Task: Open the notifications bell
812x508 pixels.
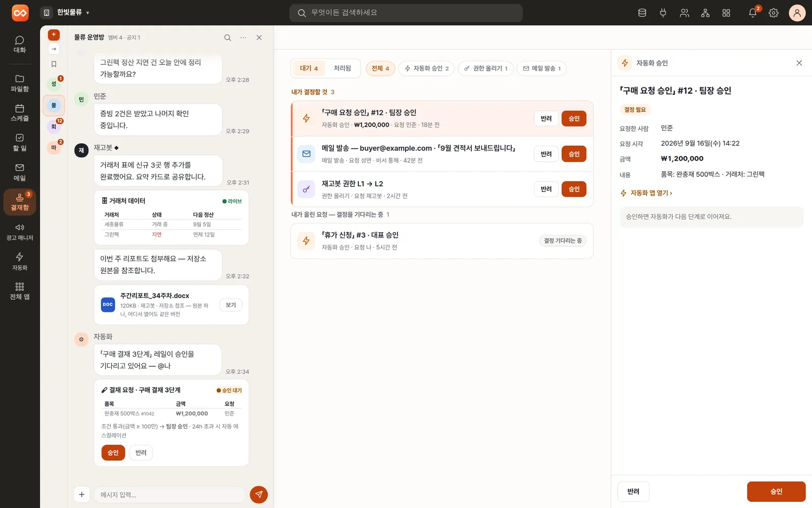Action: point(753,13)
